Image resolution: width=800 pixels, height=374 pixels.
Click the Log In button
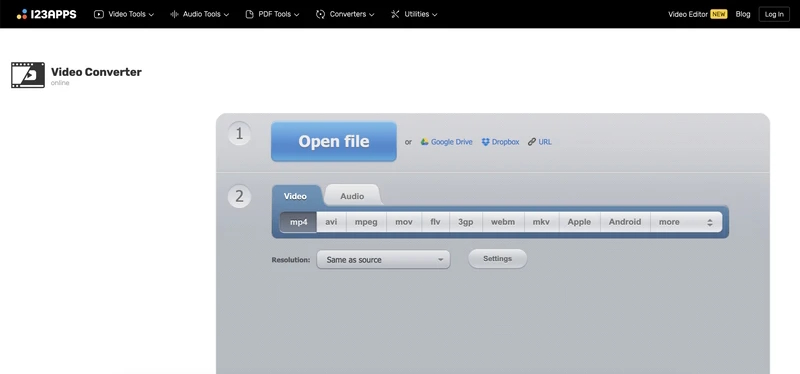tap(774, 14)
